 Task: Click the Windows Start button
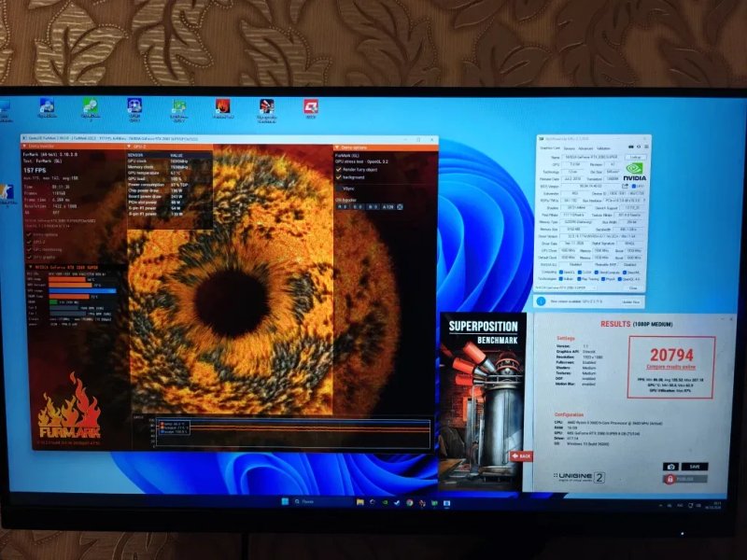tap(285, 502)
